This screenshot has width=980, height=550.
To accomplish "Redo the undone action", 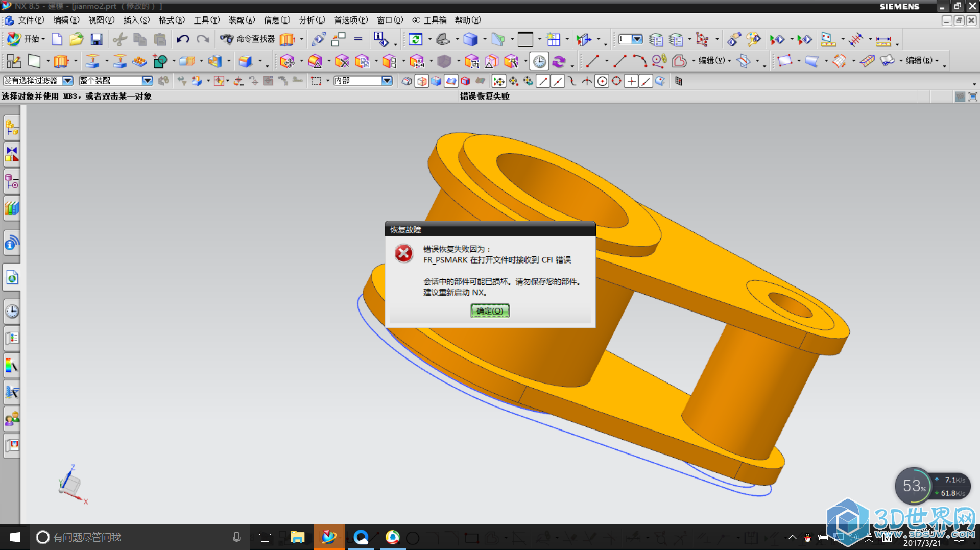I will (203, 39).
